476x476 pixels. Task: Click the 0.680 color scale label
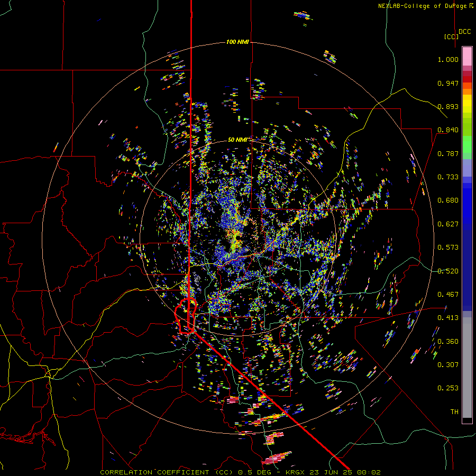448,200
